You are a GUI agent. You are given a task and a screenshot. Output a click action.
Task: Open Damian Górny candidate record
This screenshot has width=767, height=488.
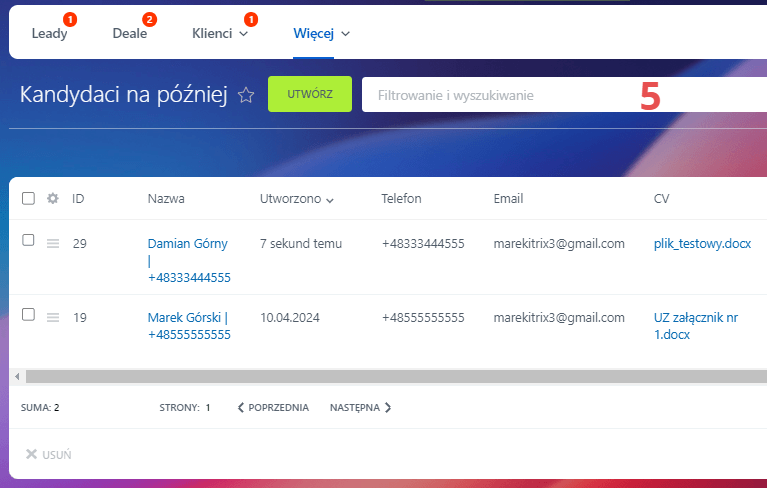click(187, 243)
